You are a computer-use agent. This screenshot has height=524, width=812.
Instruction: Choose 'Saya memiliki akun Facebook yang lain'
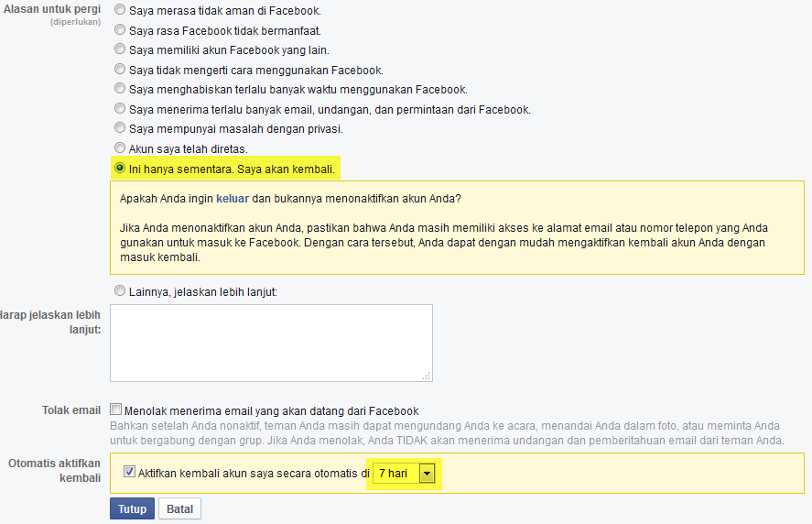click(x=120, y=49)
